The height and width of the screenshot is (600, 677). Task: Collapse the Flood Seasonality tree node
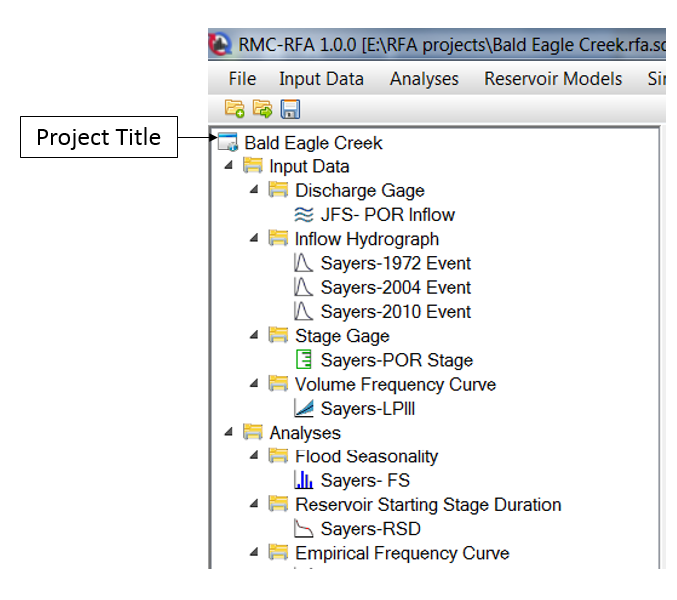254,455
